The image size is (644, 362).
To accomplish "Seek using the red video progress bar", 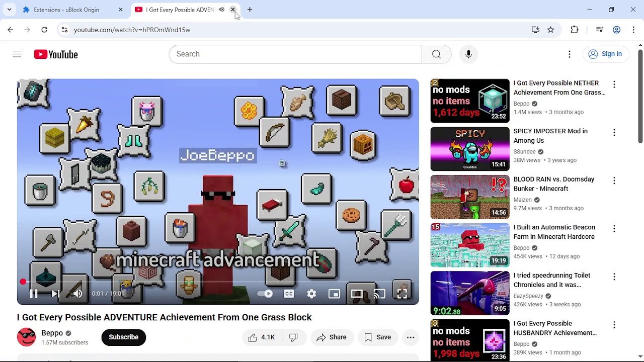I will [218, 282].
